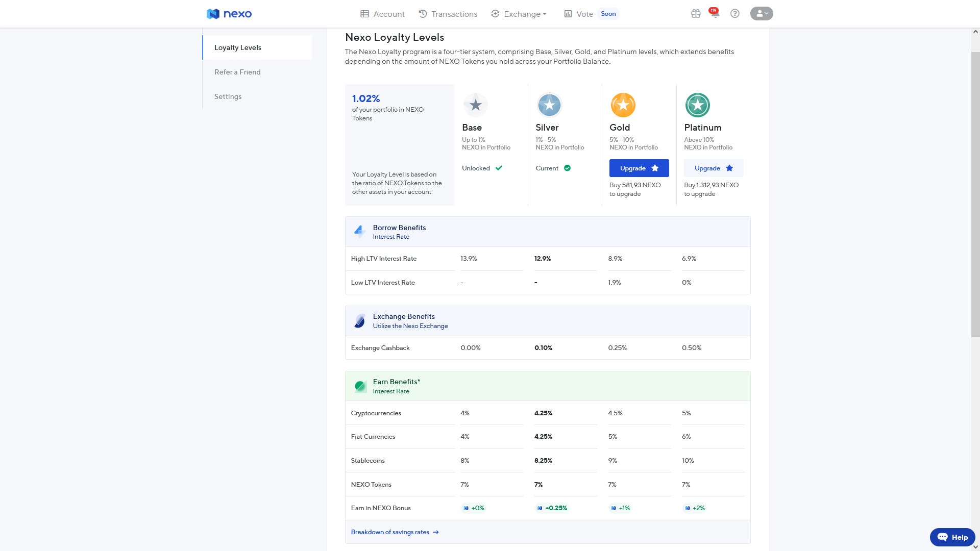Image resolution: width=980 pixels, height=551 pixels.
Task: Click the Earn Benefits section icon
Action: pyautogui.click(x=360, y=386)
